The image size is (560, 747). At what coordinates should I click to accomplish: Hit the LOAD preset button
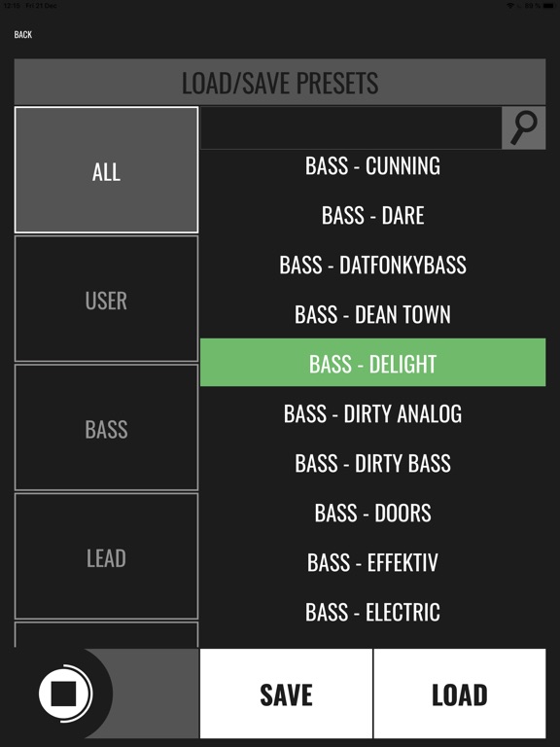pos(460,694)
